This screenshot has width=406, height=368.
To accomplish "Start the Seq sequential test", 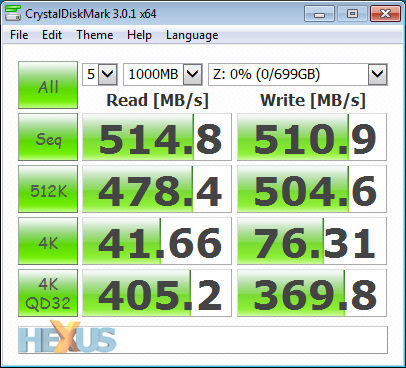I will click(x=48, y=137).
